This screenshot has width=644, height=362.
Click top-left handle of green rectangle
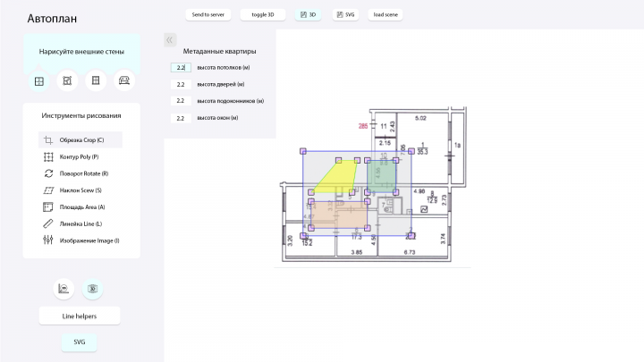pyautogui.click(x=368, y=161)
